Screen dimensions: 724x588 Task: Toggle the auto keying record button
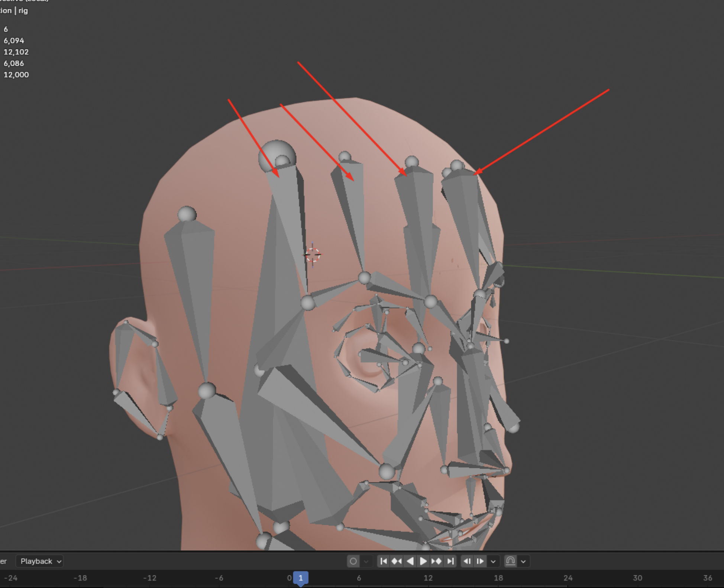(353, 561)
